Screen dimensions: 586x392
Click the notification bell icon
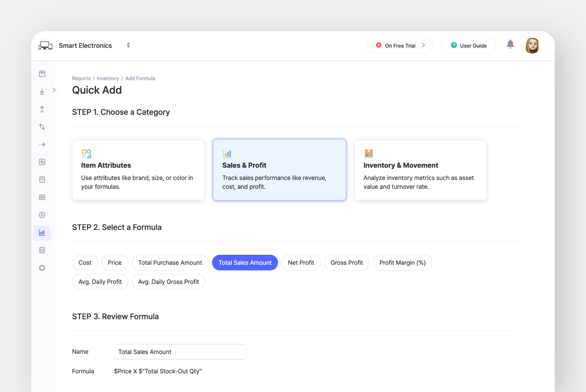510,45
